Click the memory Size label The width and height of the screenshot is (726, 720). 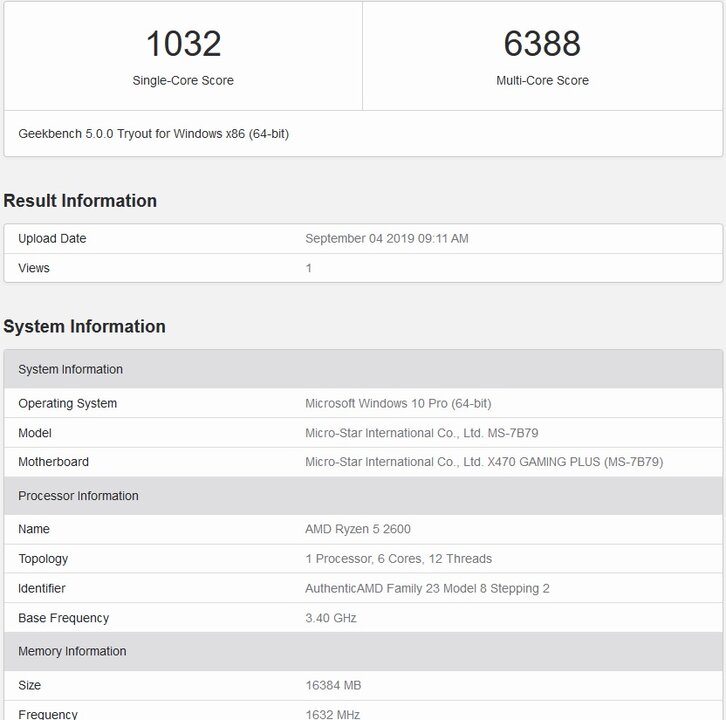click(x=30, y=685)
